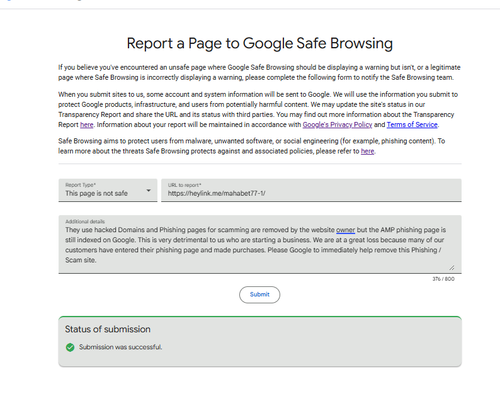
Task: Click the URL to report field
Action: pyautogui.click(x=311, y=190)
